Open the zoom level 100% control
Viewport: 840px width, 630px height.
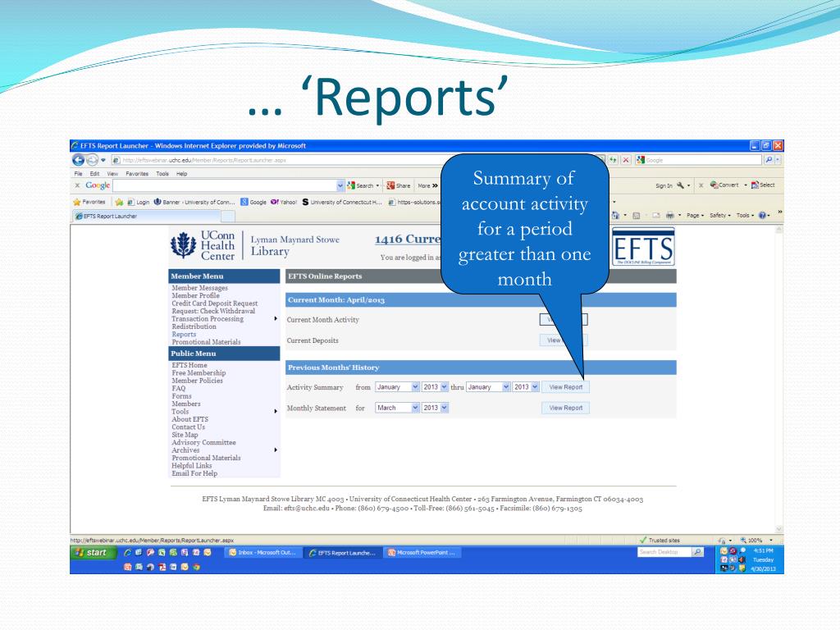click(756, 540)
